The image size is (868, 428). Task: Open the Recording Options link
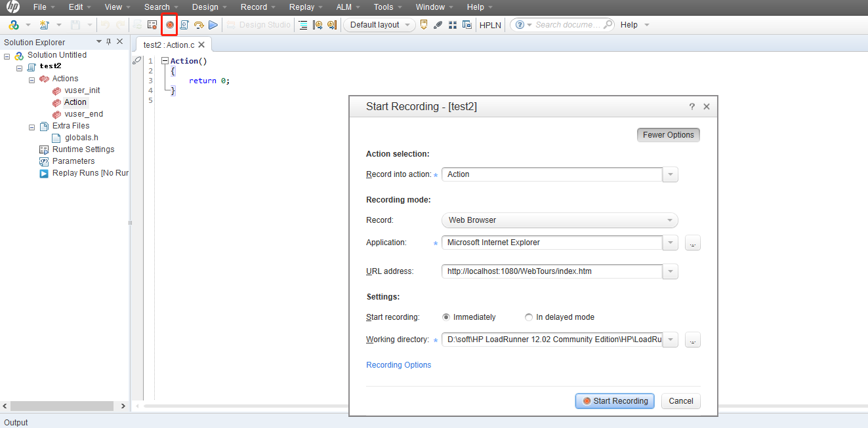point(399,365)
